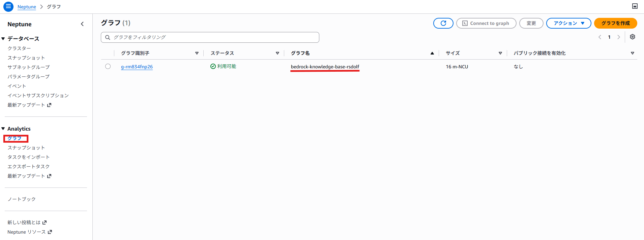Open 最新アップデート link under データベース

[x=29, y=105]
